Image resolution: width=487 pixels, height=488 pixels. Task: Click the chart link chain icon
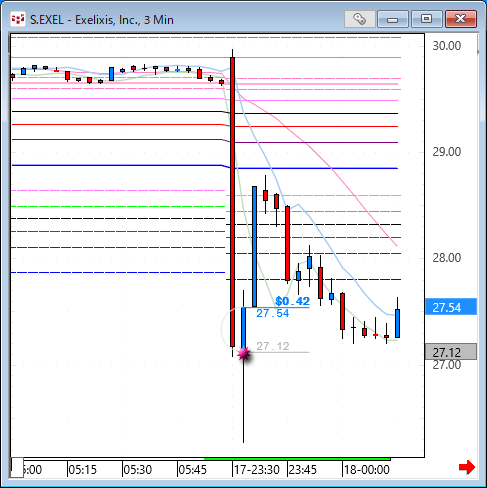click(360, 19)
